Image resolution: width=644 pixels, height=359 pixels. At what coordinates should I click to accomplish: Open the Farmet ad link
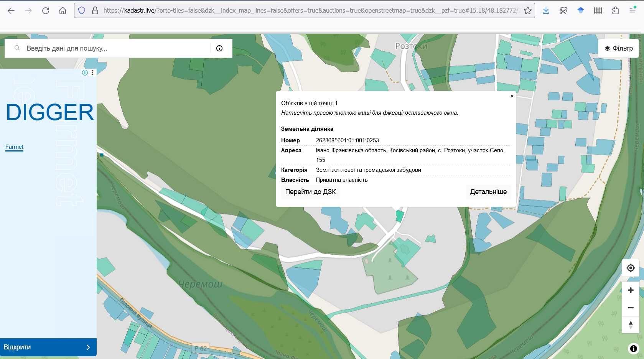tap(14, 147)
